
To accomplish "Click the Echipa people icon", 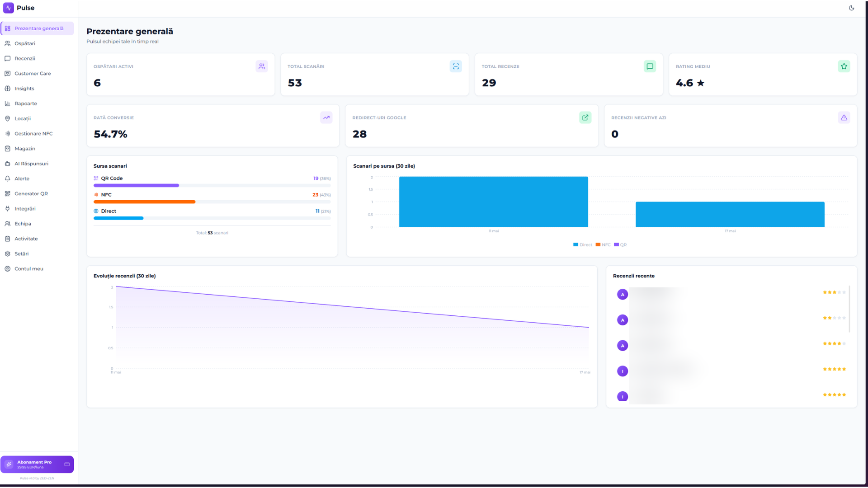I will tap(8, 224).
